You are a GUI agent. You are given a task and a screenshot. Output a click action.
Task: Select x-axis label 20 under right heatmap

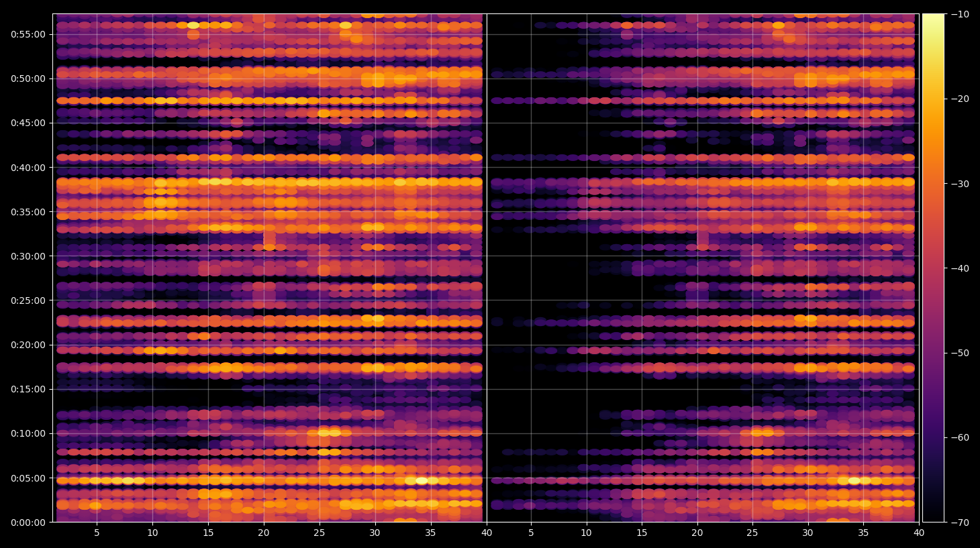[x=697, y=533]
